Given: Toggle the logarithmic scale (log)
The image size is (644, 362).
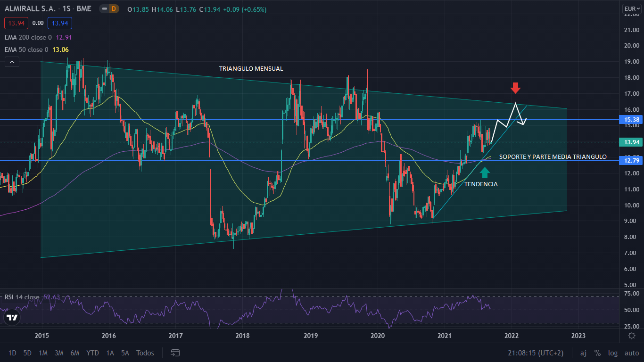Looking at the screenshot, I should pos(613,353).
